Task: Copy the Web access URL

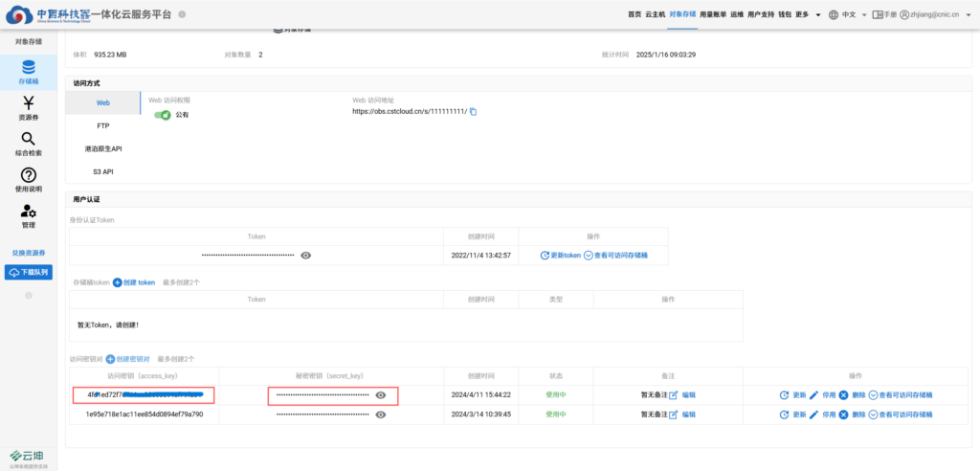Action: [x=473, y=112]
